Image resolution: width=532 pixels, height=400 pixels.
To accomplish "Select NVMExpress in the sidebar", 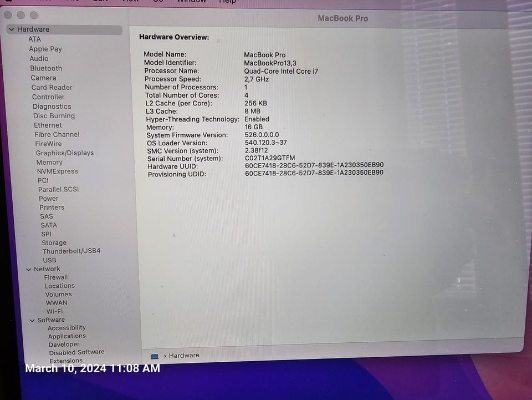I will pyautogui.click(x=57, y=171).
